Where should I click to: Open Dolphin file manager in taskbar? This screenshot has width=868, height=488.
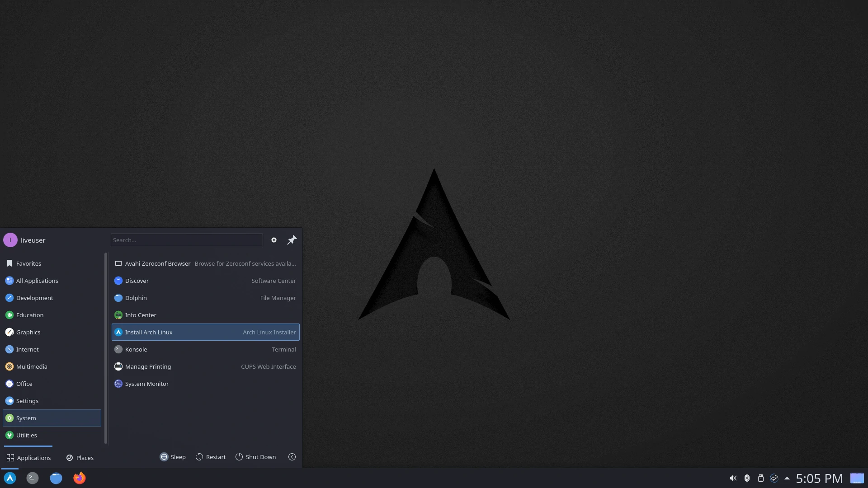point(56,478)
